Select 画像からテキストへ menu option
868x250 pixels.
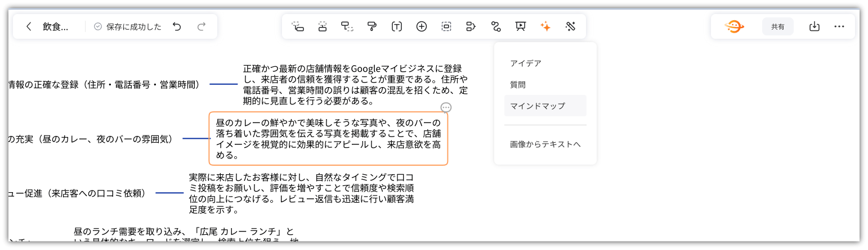click(545, 144)
